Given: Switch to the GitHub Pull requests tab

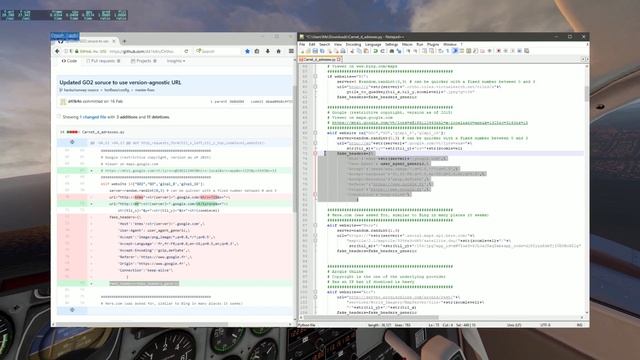Looking at the screenshot, I should point(103,61).
